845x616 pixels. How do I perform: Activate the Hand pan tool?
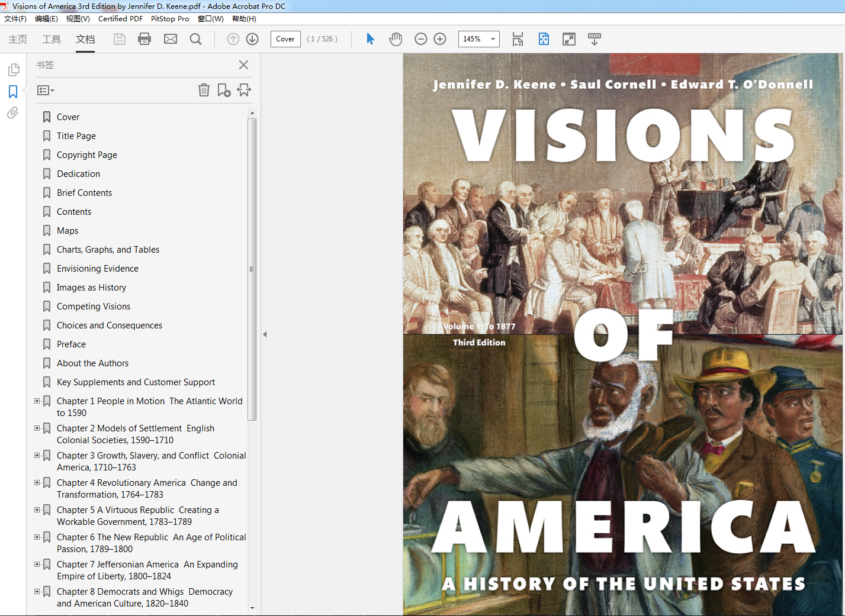[x=396, y=39]
